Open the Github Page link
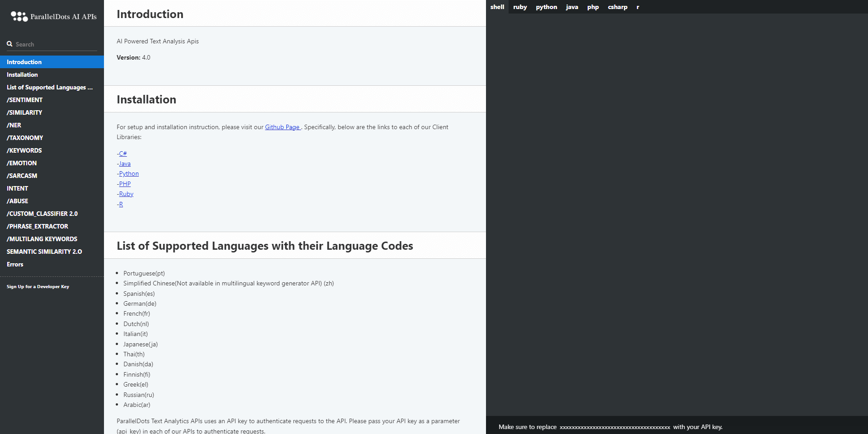 click(x=282, y=127)
